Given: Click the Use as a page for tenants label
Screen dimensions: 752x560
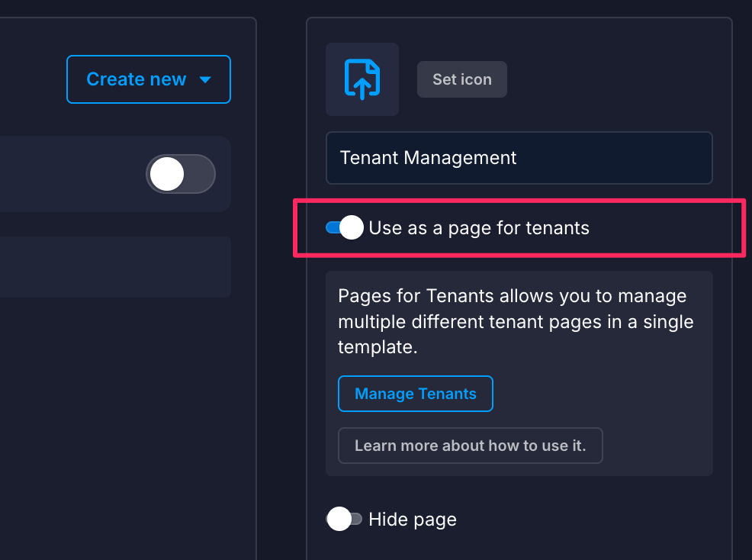Looking at the screenshot, I should (x=479, y=228).
